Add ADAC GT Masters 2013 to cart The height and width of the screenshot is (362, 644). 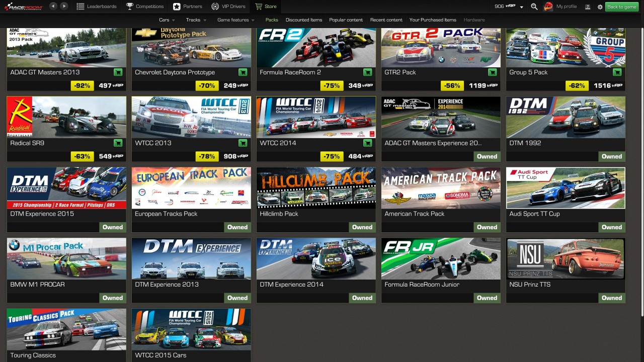[x=118, y=72]
